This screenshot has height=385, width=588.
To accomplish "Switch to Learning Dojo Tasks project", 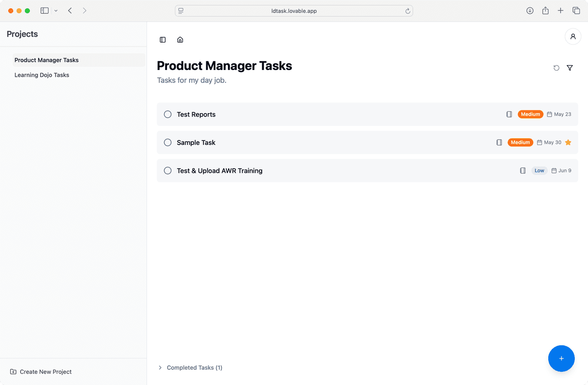I will (x=78, y=75).
